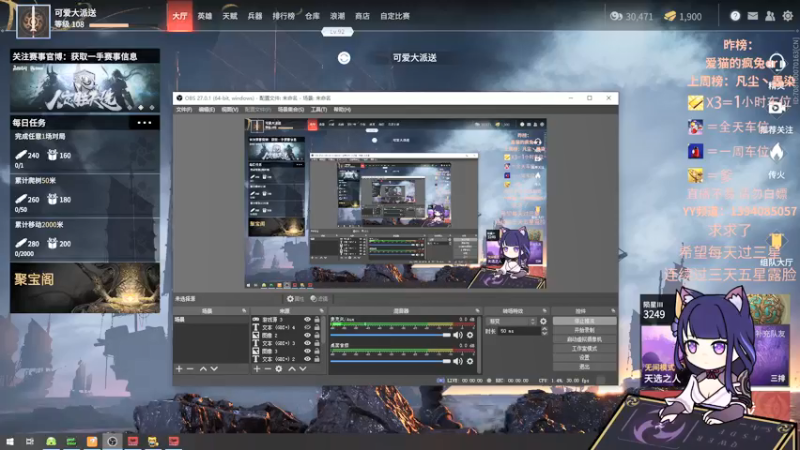800x450 pixels.
Task: Click 工作室模式 studio mode button
Action: point(584,348)
